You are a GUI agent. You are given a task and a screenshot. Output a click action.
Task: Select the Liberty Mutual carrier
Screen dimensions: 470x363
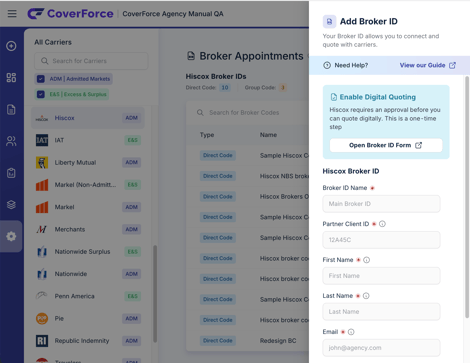[x=88, y=163]
